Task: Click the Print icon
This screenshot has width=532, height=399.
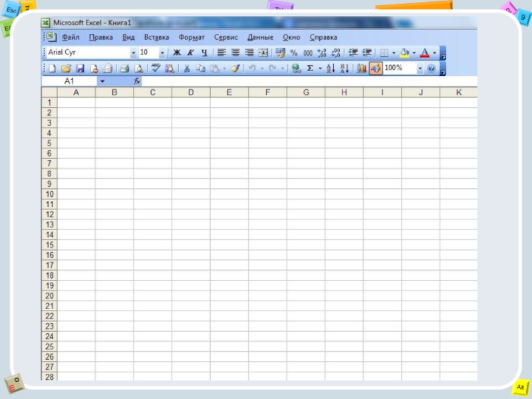Action: click(x=124, y=68)
